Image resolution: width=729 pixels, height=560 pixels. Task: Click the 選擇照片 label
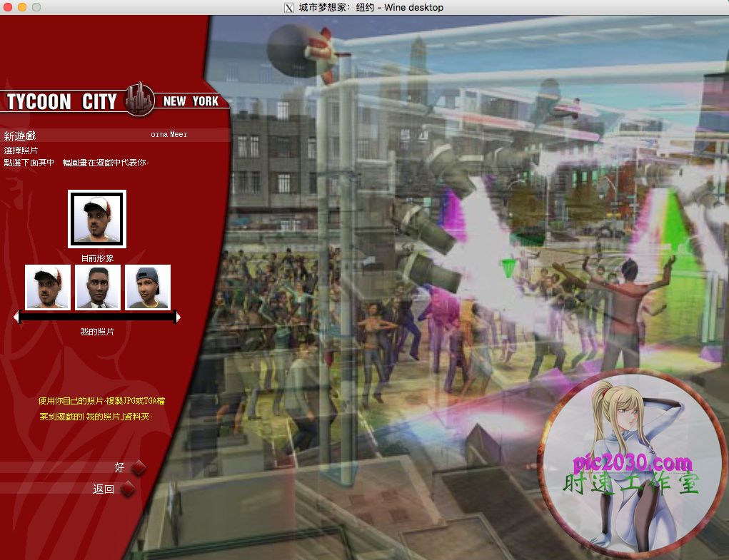coord(21,151)
